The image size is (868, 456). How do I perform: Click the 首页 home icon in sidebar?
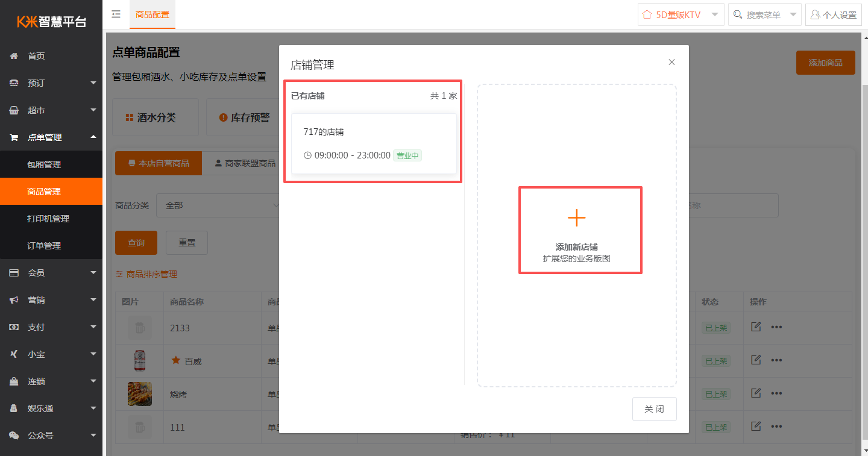(x=14, y=56)
